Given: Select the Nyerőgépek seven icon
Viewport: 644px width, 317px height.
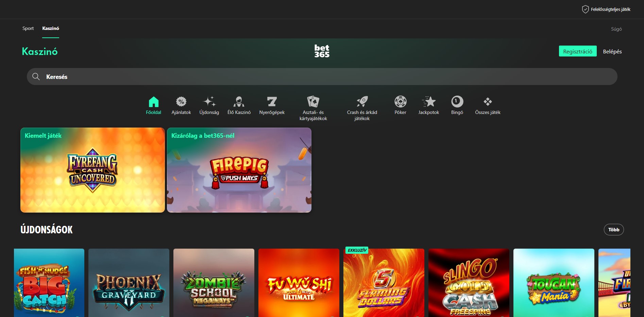Looking at the screenshot, I should click(x=272, y=102).
